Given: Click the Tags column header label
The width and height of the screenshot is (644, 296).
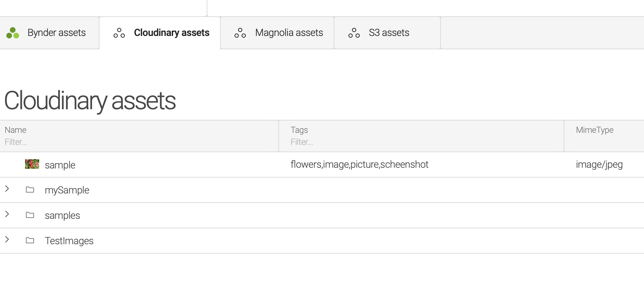Looking at the screenshot, I should coord(299,130).
